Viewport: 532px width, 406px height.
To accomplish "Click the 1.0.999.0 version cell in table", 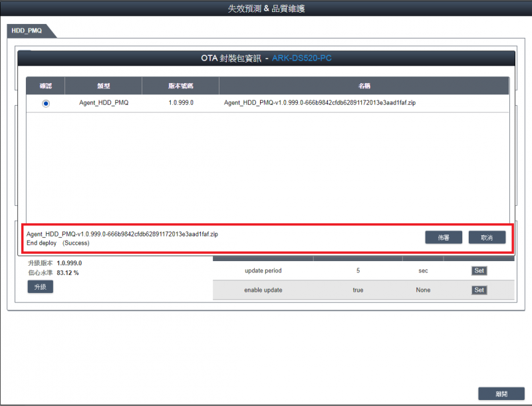I will click(x=180, y=103).
